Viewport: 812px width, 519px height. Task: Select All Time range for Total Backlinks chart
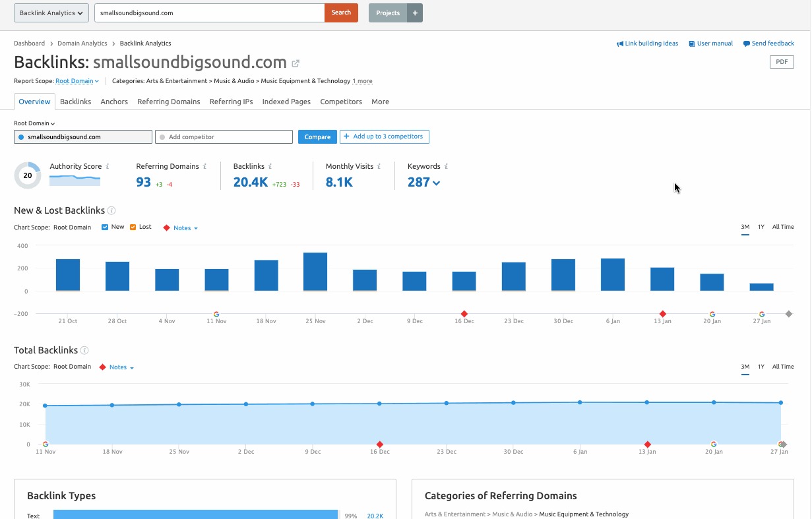coord(783,367)
